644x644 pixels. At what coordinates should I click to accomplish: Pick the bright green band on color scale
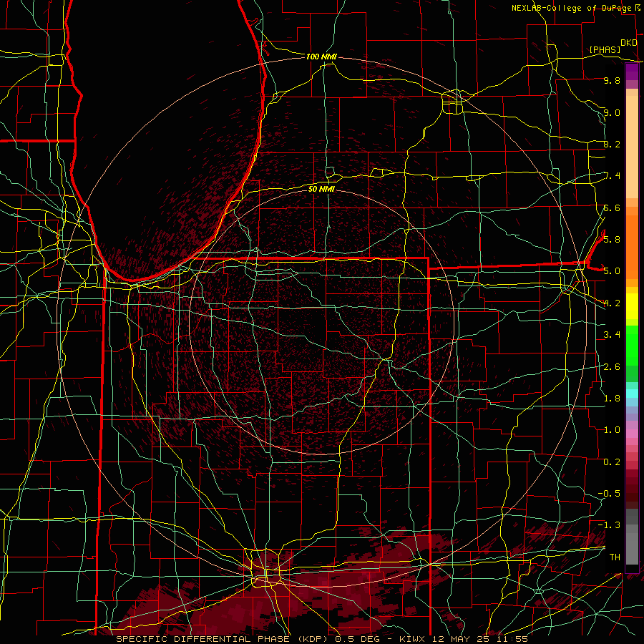coord(632,345)
